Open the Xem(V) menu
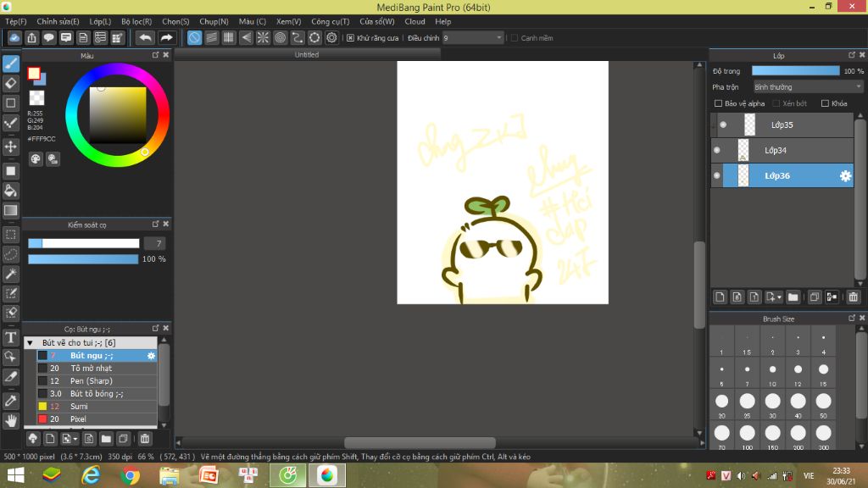 [x=288, y=21]
